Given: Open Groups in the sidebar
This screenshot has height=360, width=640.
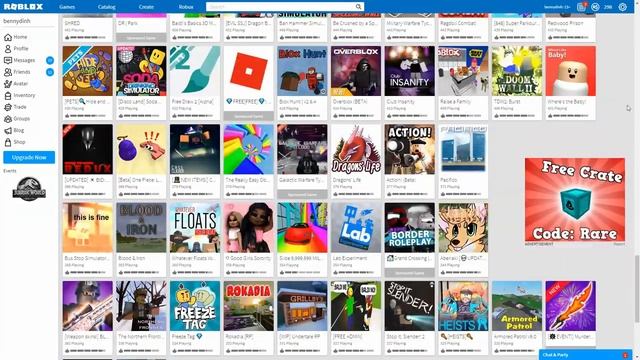Looking at the screenshot, I should 17,119.
